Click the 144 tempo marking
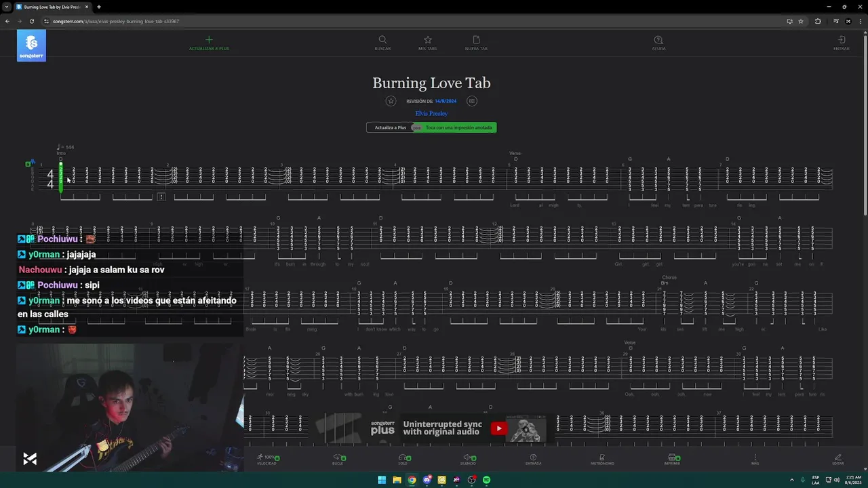 [x=66, y=147]
